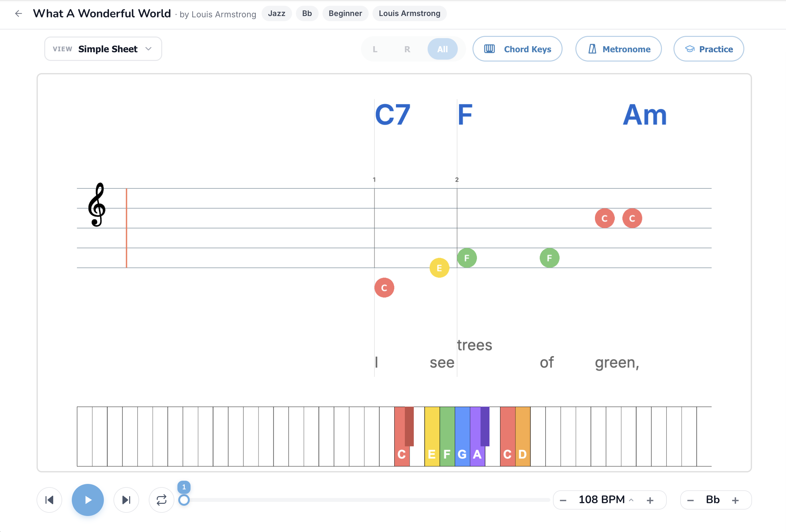786x532 pixels.
Task: Select the R right-hand toggle
Action: point(407,49)
